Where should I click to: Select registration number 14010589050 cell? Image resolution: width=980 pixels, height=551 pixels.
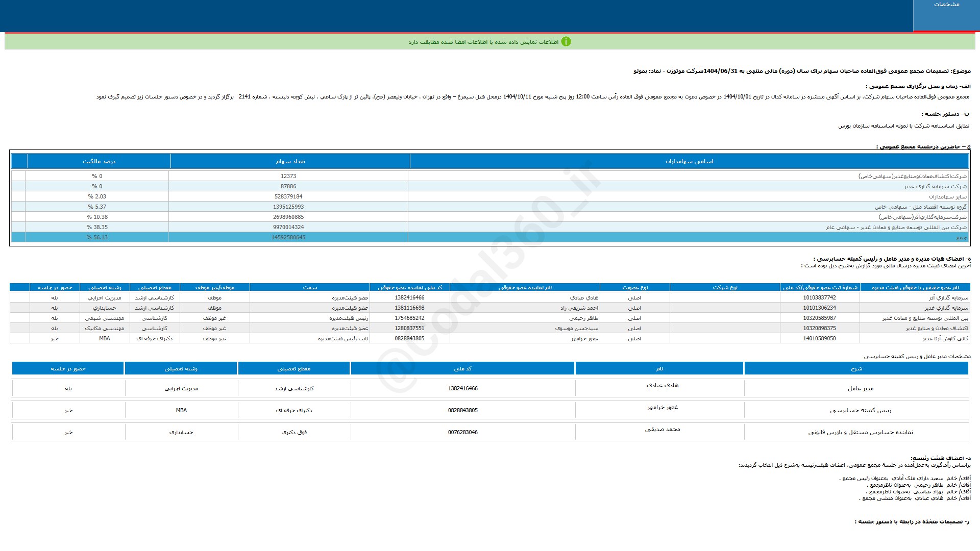tap(819, 338)
